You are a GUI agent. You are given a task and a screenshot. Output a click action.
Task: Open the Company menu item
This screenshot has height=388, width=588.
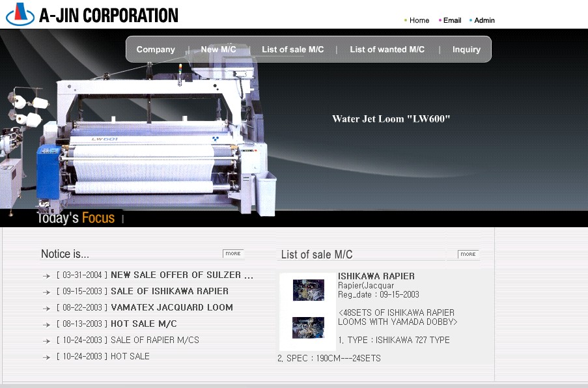click(156, 49)
